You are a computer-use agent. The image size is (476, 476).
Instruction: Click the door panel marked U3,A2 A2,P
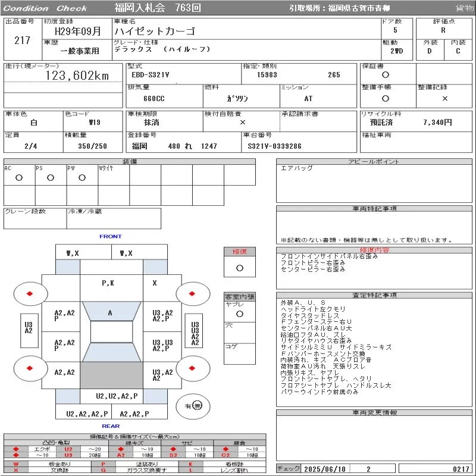tap(162, 317)
